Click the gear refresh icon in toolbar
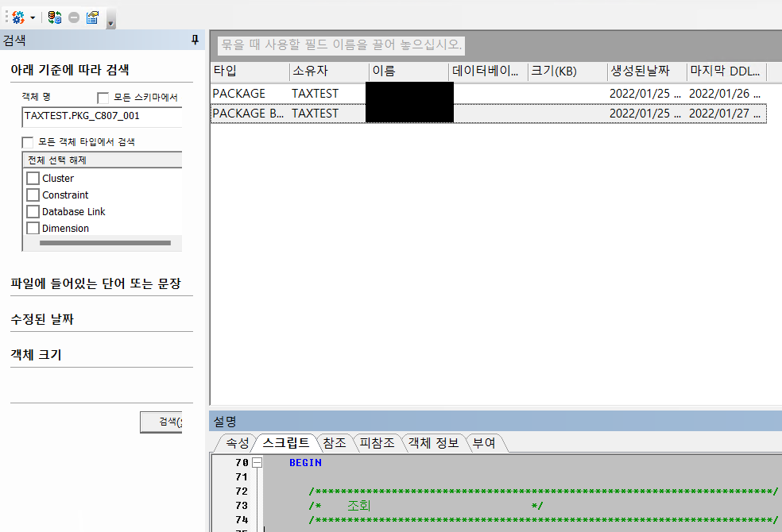This screenshot has height=532, width=782. pyautogui.click(x=18, y=17)
